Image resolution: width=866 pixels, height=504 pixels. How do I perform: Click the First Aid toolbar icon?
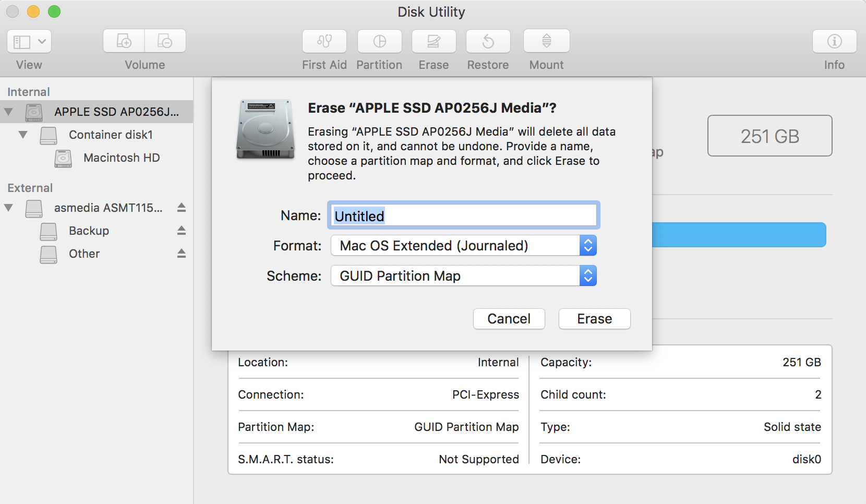point(324,41)
